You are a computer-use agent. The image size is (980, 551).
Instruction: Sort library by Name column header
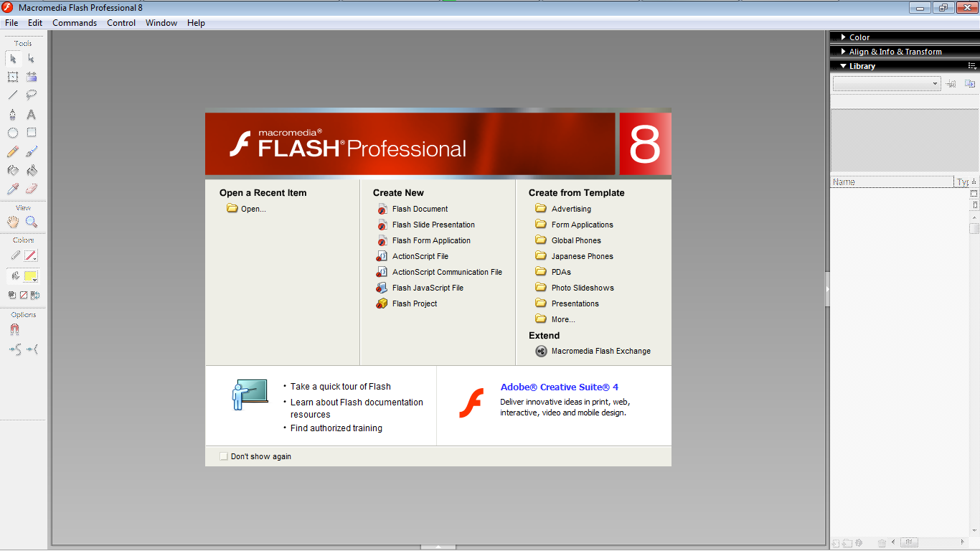click(x=892, y=182)
